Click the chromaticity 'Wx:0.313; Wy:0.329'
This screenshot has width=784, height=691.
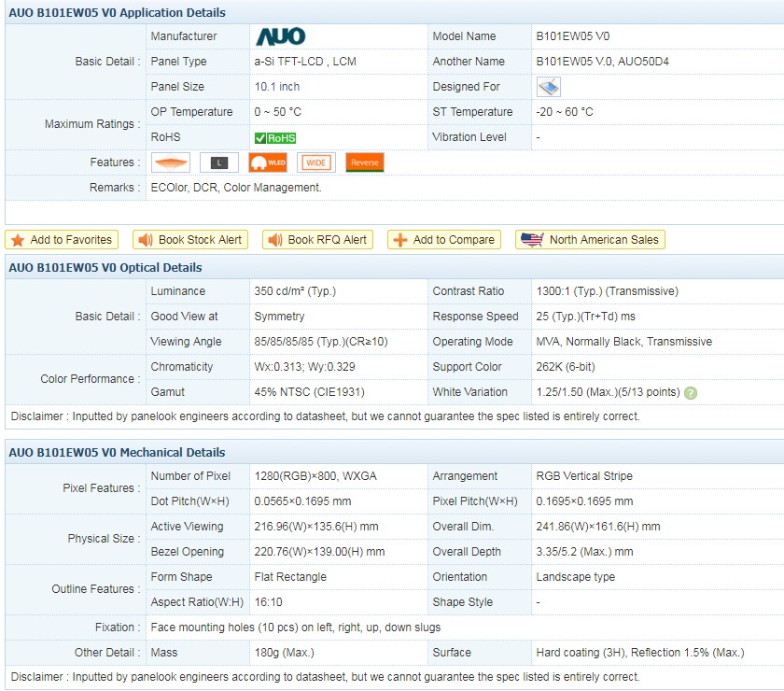tap(304, 367)
